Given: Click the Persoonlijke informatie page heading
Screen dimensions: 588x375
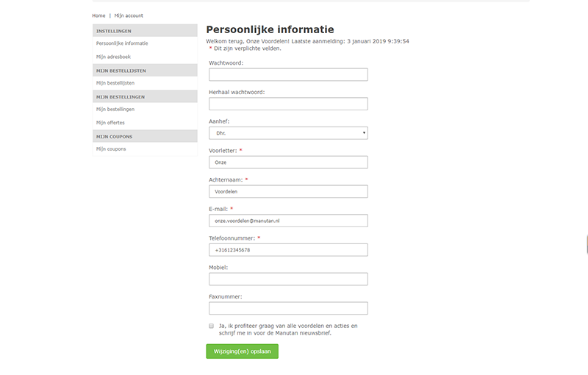Looking at the screenshot, I should (x=270, y=29).
